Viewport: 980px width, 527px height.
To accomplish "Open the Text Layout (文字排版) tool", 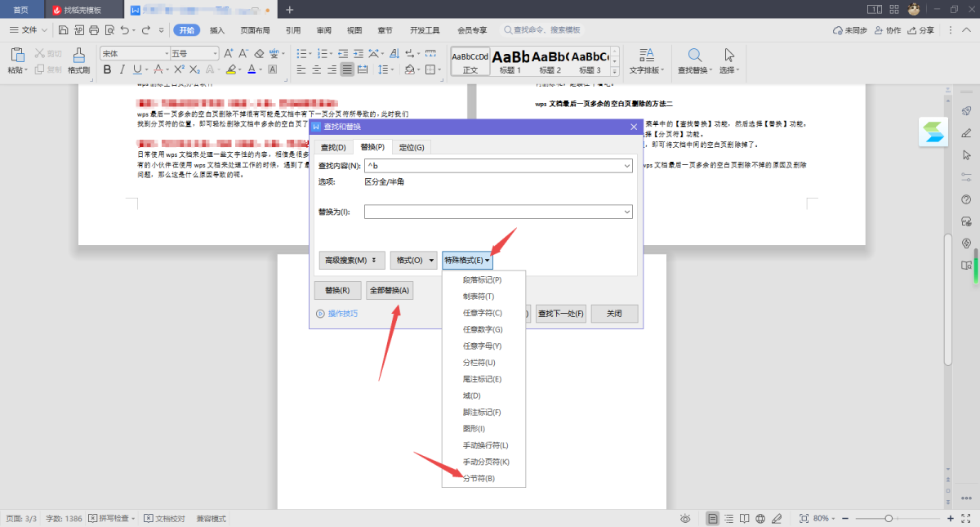I will click(647, 61).
